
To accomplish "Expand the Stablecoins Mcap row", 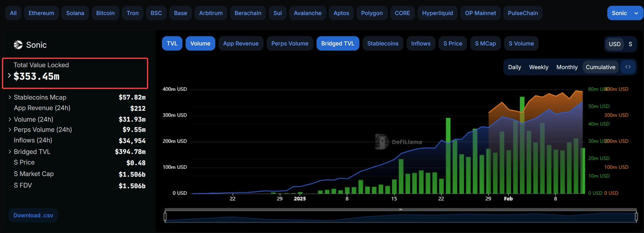I will pos(10,97).
